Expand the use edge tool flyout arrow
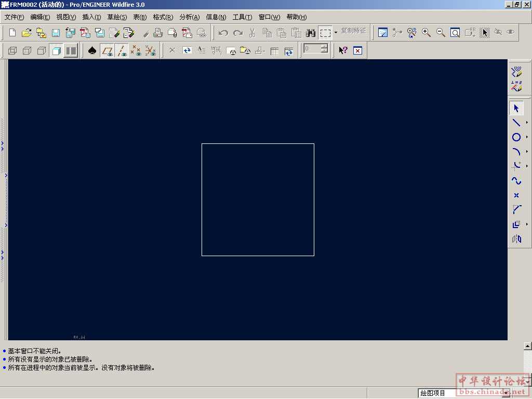The height and width of the screenshot is (399, 532). click(527, 224)
